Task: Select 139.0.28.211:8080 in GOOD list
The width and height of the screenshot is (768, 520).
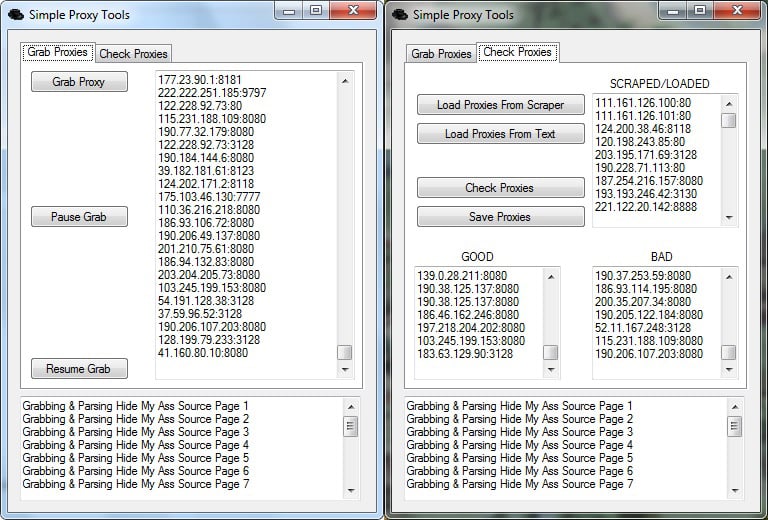Action: pos(462,276)
